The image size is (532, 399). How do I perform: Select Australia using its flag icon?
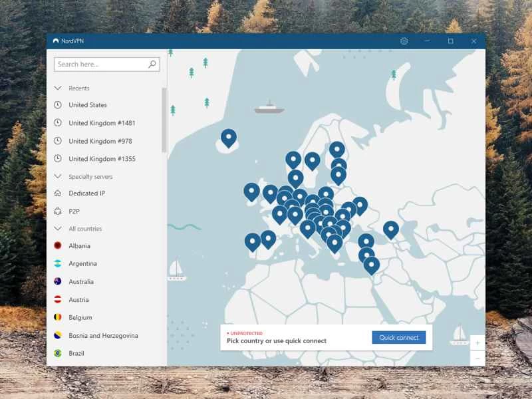coord(59,281)
